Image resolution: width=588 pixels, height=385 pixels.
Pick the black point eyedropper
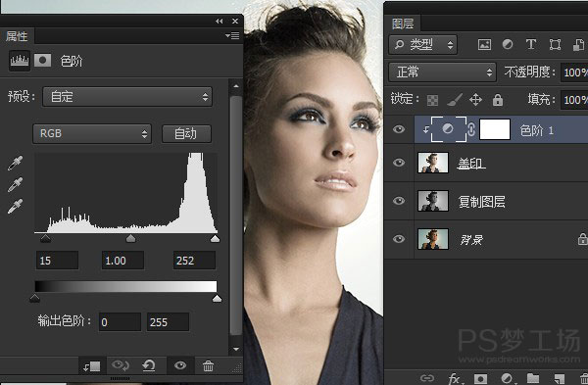click(x=16, y=163)
